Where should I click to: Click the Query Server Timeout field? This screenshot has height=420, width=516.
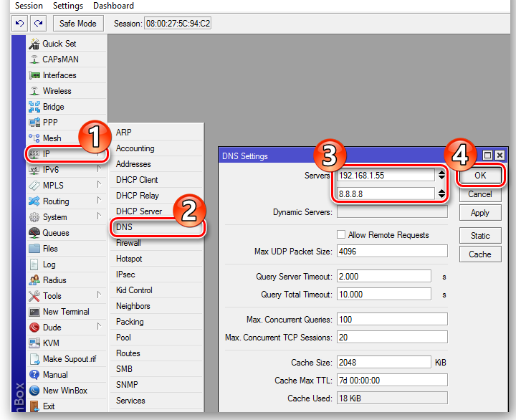(384, 277)
